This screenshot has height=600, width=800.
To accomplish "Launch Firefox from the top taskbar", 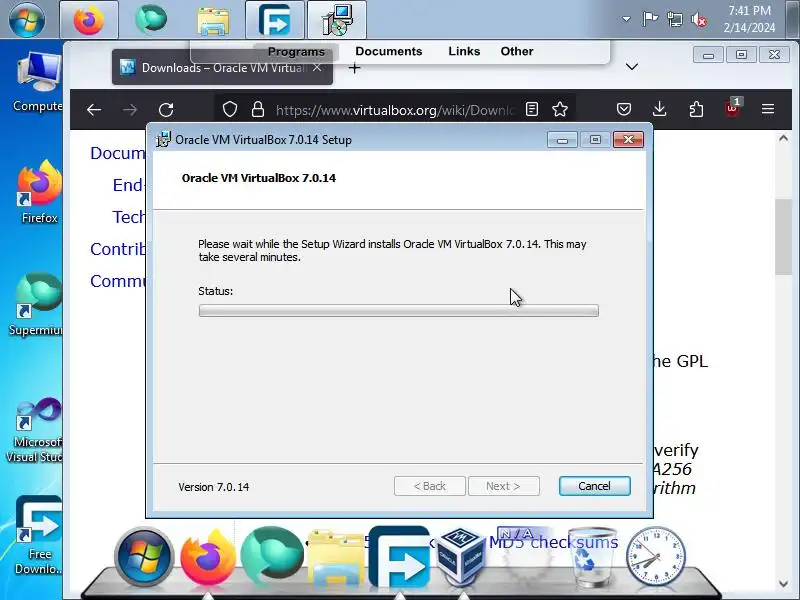I will (x=89, y=20).
